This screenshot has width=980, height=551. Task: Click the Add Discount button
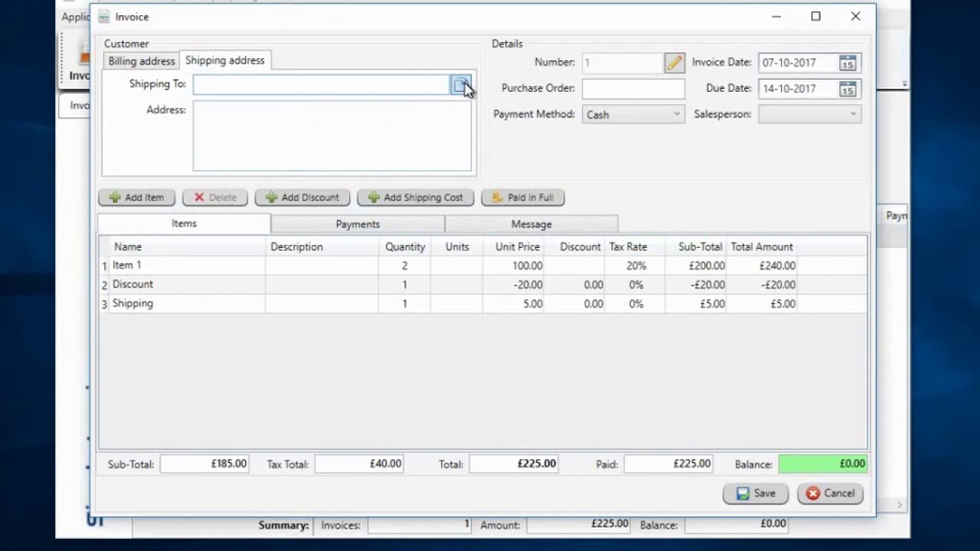[x=302, y=197]
